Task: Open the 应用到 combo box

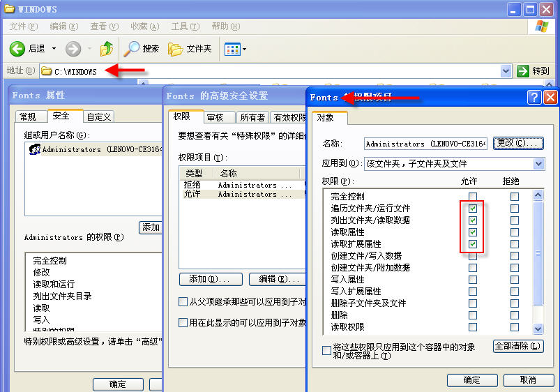Action: click(454, 164)
